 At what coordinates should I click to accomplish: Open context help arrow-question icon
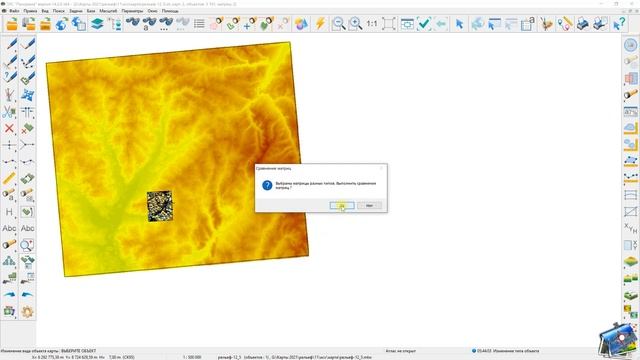pyautogui.click(x=619, y=24)
